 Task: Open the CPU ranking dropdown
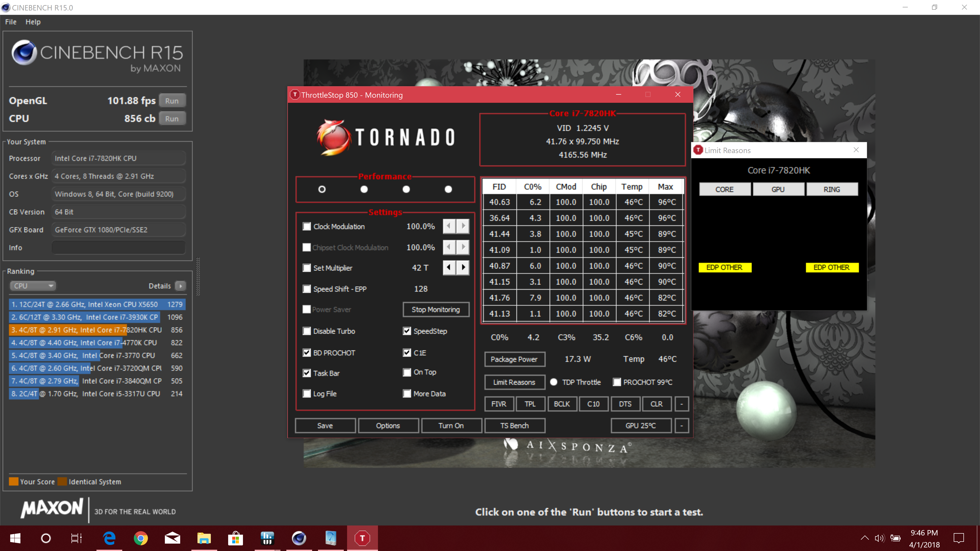(x=33, y=286)
